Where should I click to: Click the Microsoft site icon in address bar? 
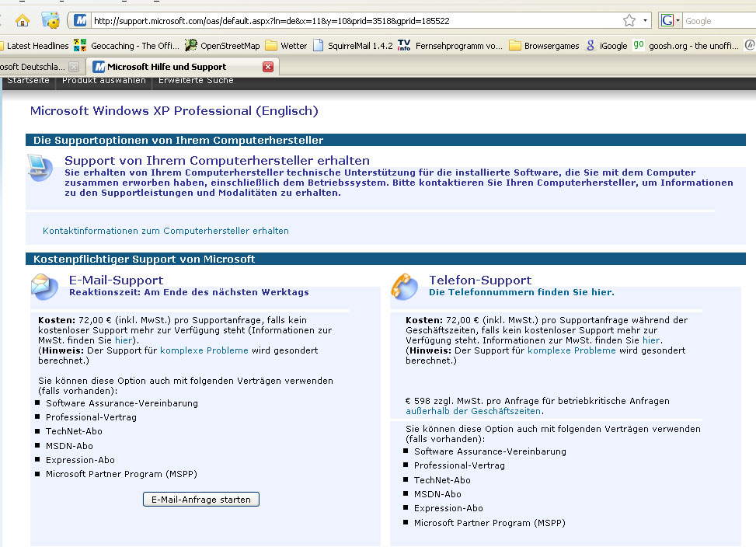coord(81,20)
